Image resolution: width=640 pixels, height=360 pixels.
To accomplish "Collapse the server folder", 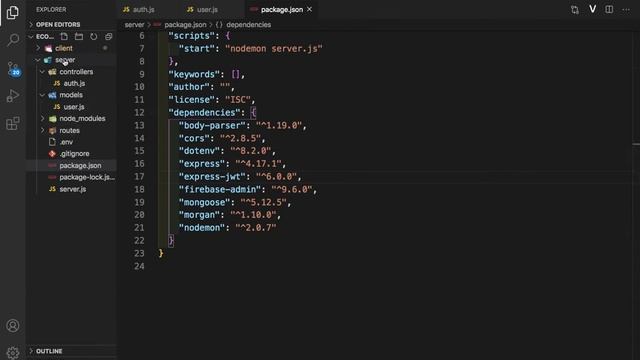I will click(65, 60).
